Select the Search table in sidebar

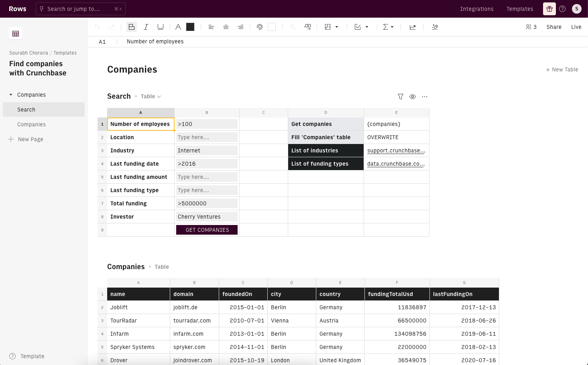(x=44, y=109)
